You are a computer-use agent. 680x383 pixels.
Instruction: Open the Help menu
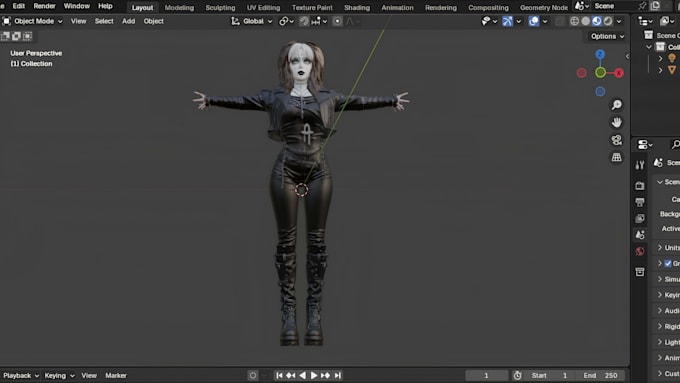(x=105, y=6)
